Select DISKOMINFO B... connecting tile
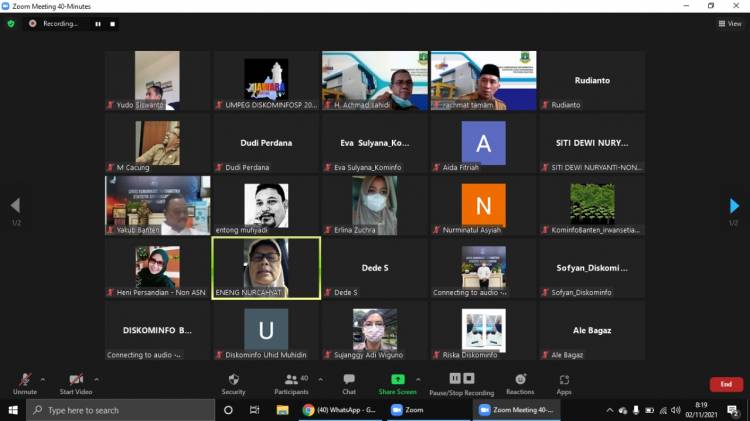Image resolution: width=750 pixels, height=421 pixels. (x=157, y=331)
